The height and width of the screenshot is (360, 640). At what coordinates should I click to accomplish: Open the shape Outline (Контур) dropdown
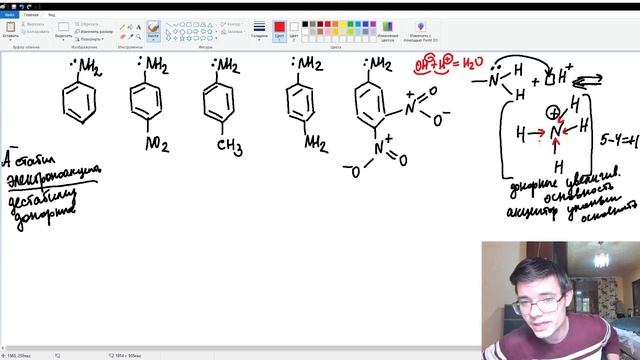[x=231, y=24]
